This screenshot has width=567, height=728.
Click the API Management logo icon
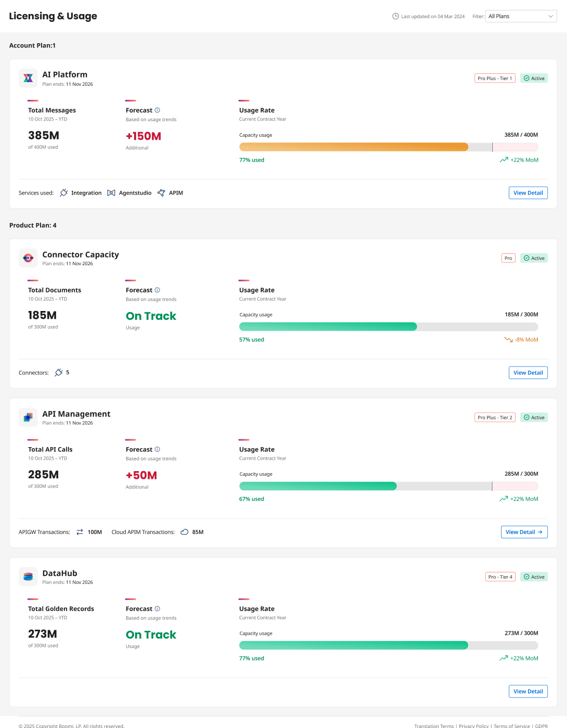pos(28,417)
